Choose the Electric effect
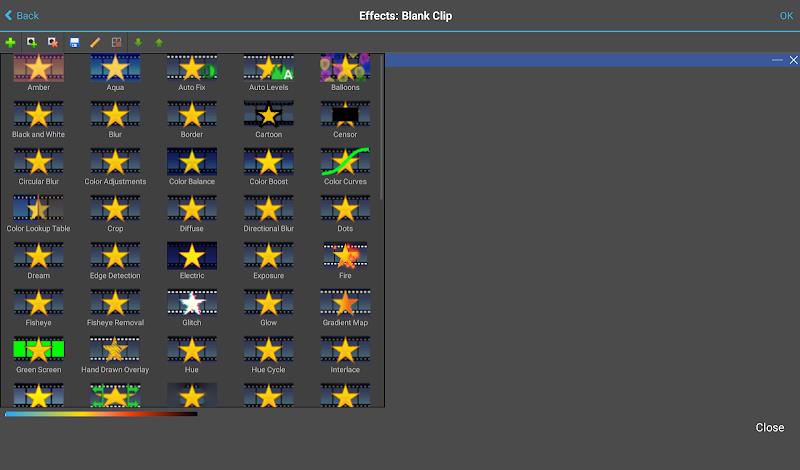This screenshot has width=800, height=470. [192, 260]
